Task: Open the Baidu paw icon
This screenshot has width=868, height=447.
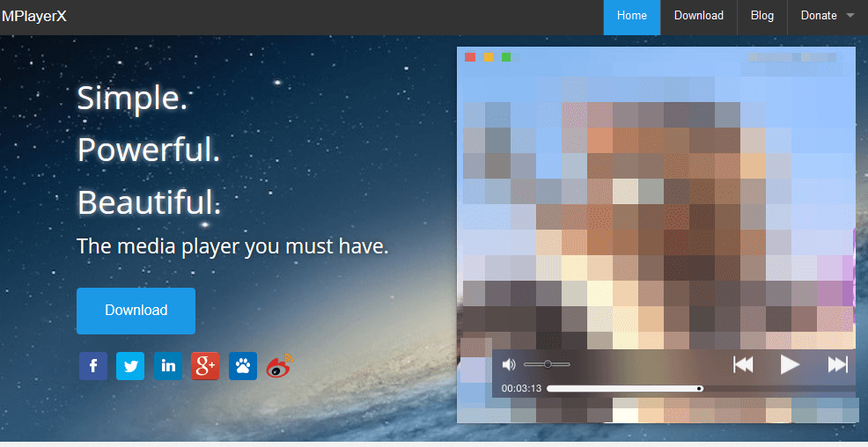Action: tap(243, 365)
